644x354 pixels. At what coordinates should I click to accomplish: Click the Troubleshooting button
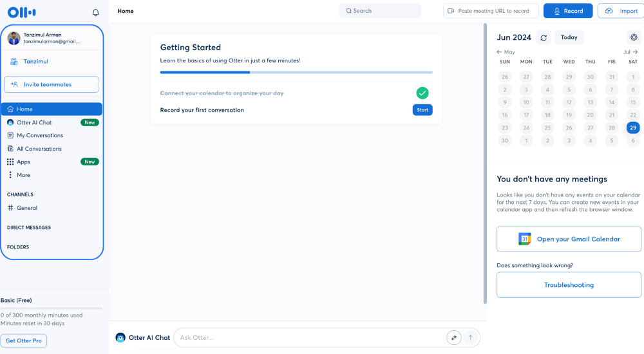click(x=569, y=285)
